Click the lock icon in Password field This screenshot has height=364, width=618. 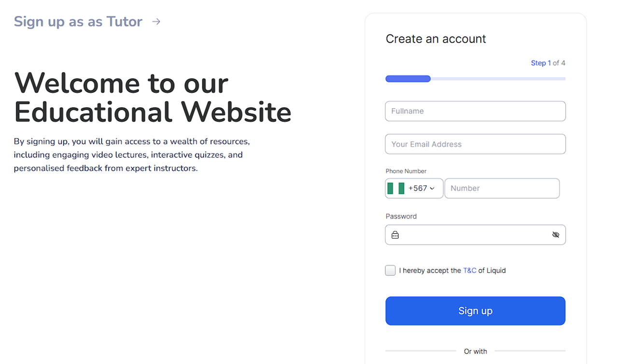395,235
